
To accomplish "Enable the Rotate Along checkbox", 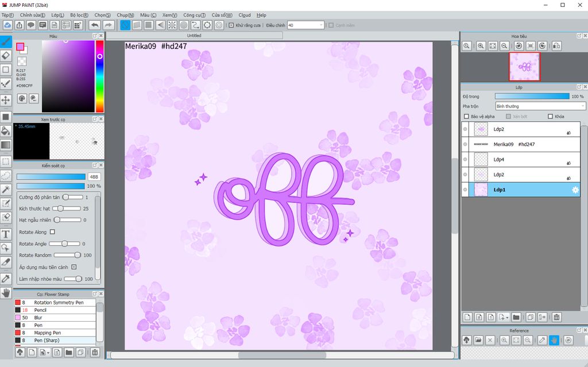I will pos(52,232).
